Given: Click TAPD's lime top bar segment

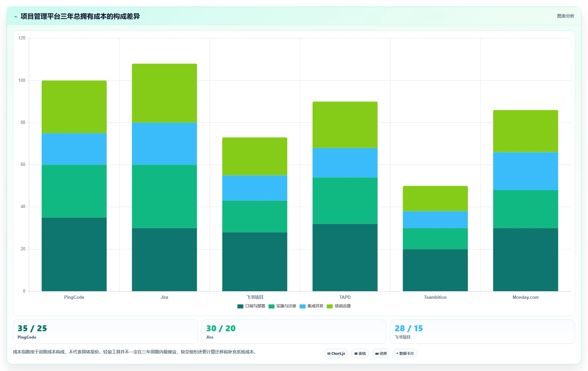Looking at the screenshot, I should point(345,125).
